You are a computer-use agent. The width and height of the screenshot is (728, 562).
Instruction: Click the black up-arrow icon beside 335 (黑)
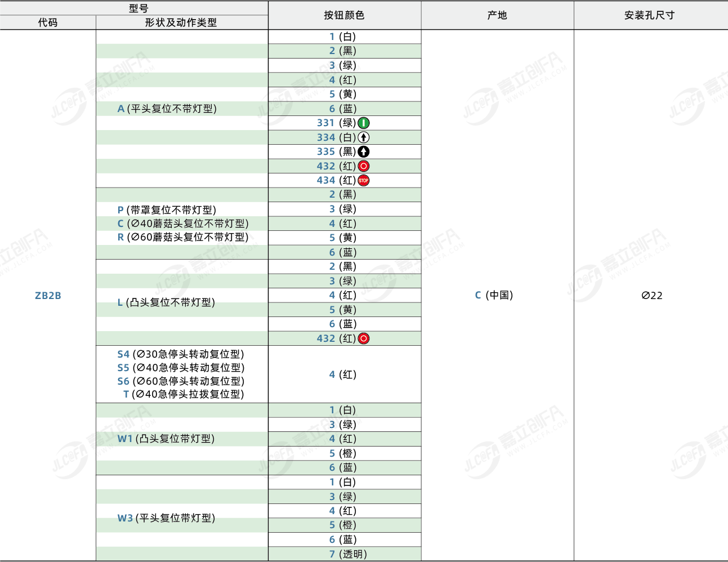[364, 151]
